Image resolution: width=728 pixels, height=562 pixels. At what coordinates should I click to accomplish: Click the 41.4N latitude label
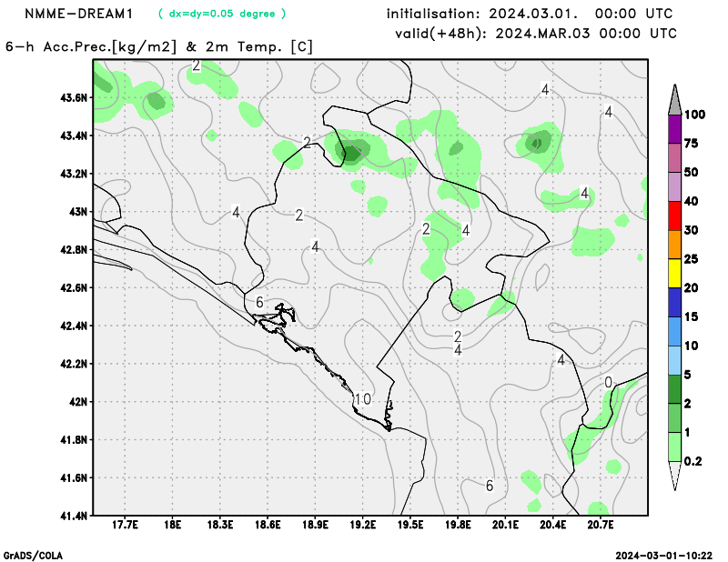click(74, 516)
